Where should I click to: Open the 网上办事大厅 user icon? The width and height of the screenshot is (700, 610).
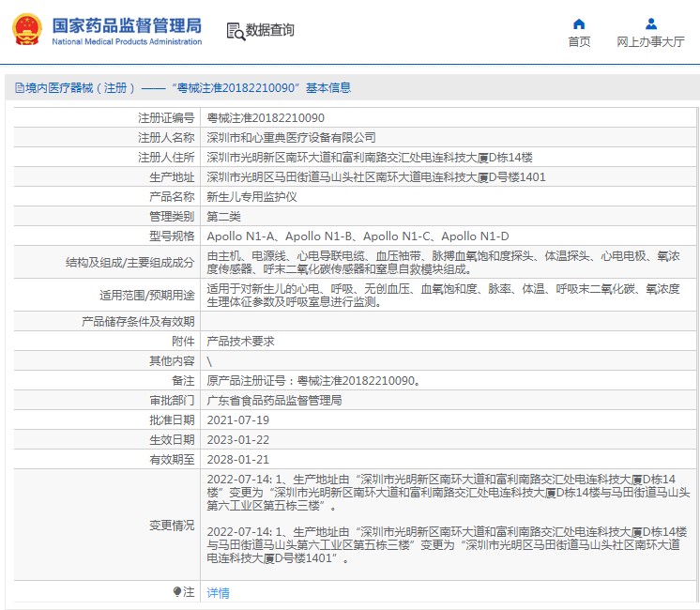(651, 23)
